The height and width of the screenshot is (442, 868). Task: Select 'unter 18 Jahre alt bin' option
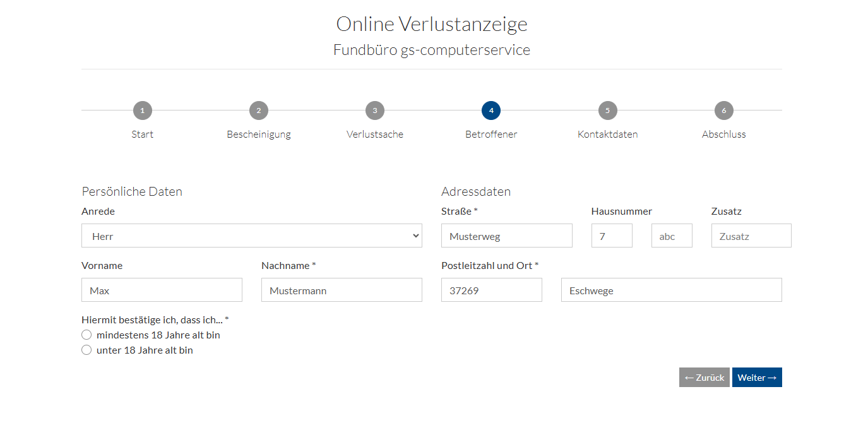86,350
